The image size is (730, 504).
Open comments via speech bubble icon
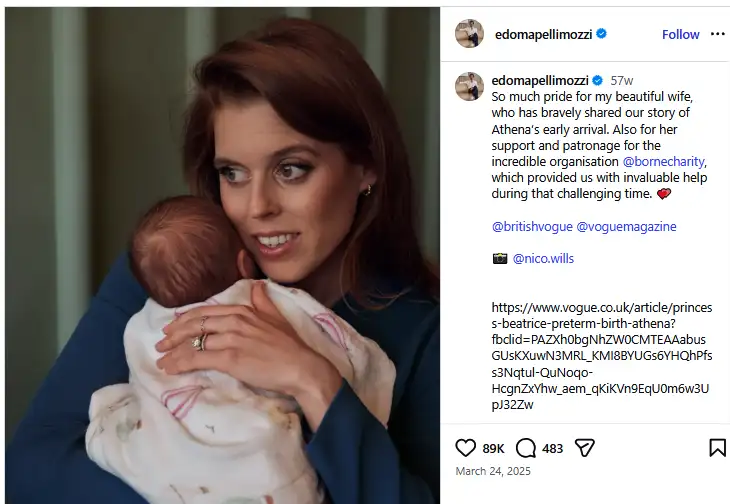pos(526,448)
